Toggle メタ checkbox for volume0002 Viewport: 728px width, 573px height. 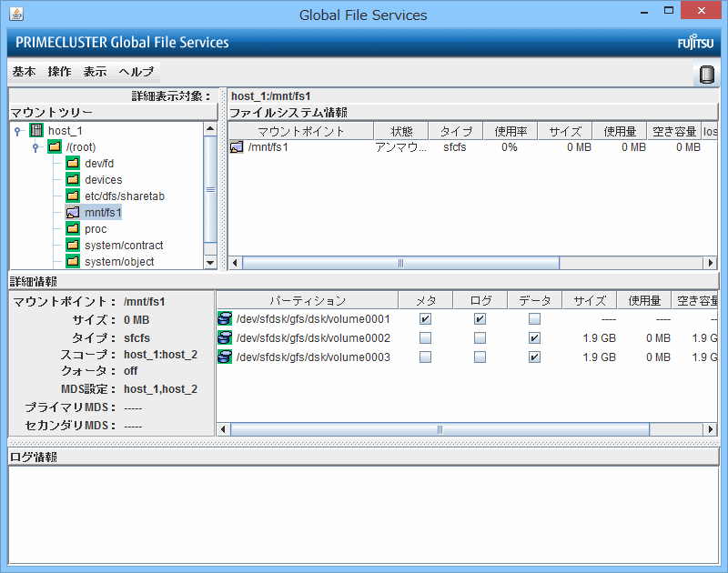425,337
